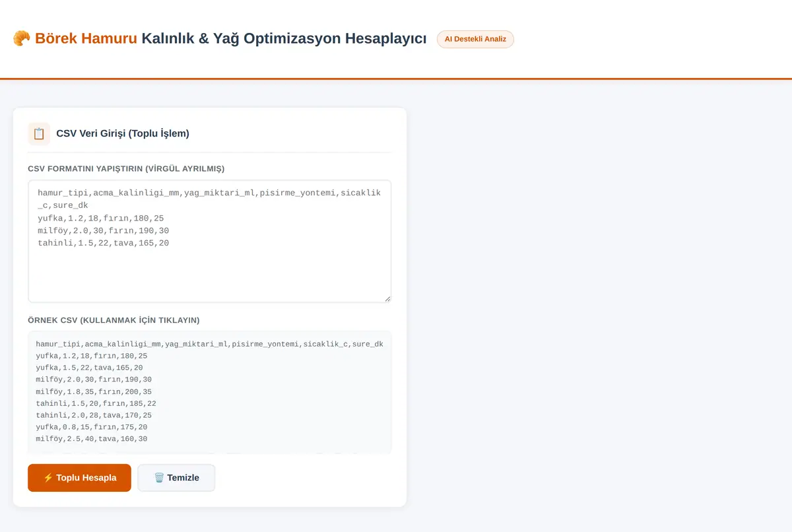
Task: Click the Börek Hamuru title text
Action: (x=86, y=39)
